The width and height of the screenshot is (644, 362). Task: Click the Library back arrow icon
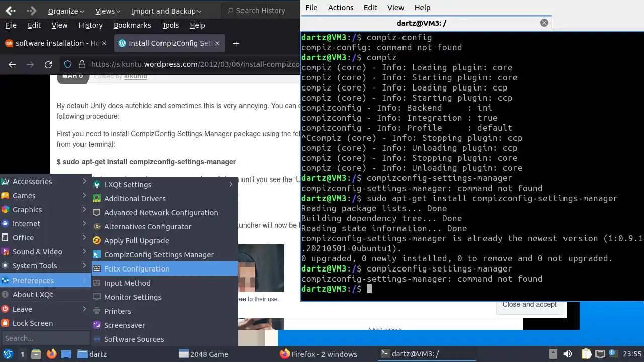10,10
